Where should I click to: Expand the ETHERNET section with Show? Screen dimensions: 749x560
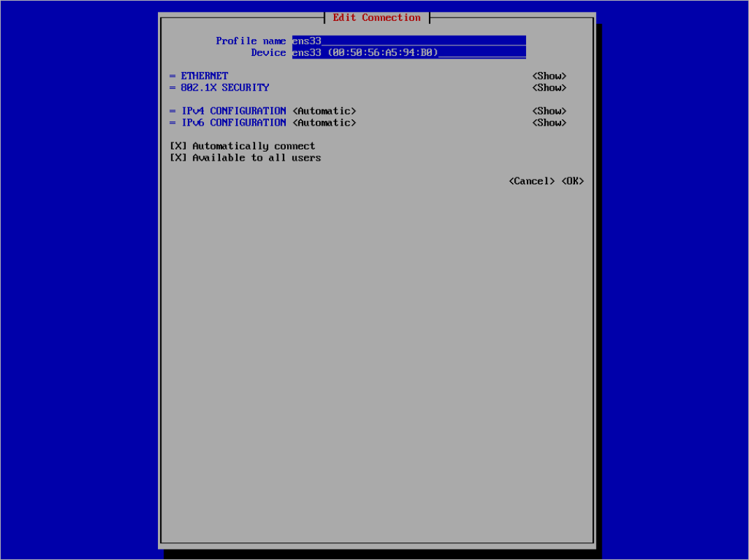coord(548,76)
